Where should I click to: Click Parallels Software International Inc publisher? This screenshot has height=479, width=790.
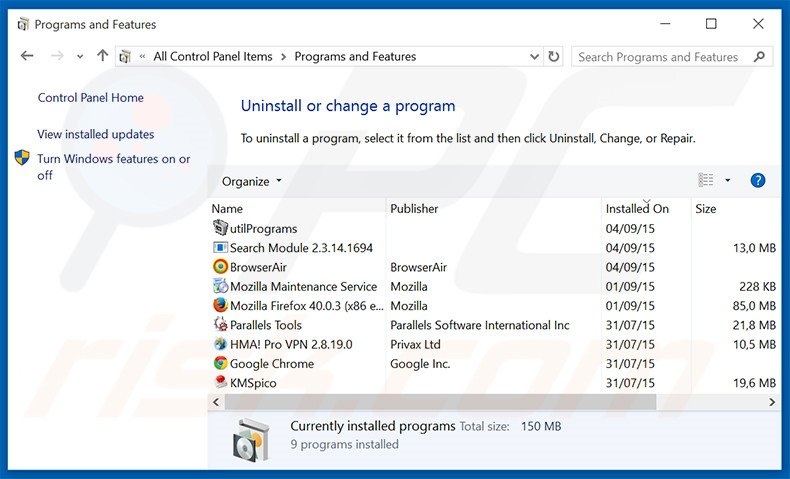(480, 325)
